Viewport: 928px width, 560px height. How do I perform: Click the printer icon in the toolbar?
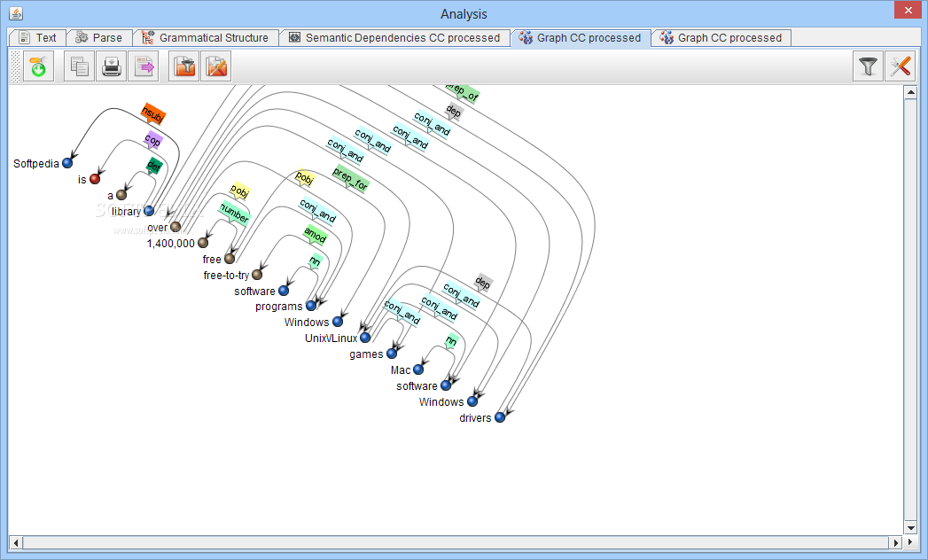pos(112,66)
